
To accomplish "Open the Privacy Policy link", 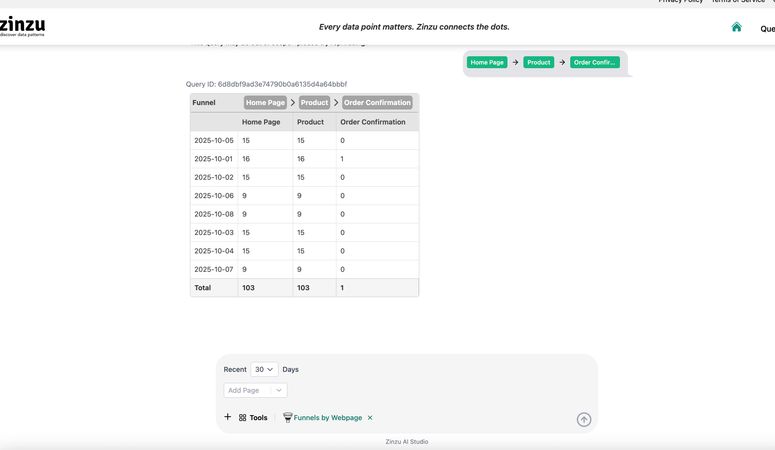I will (680, 2).
